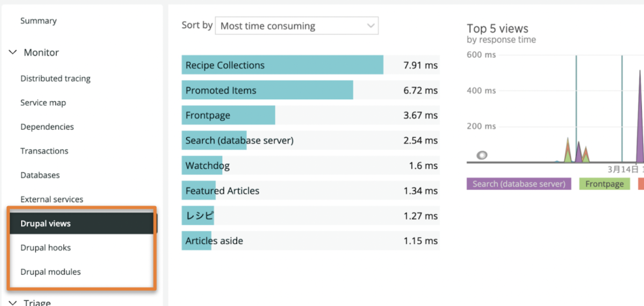Collapse the Monitor section chevron
This screenshot has height=306, width=644.
[13, 52]
